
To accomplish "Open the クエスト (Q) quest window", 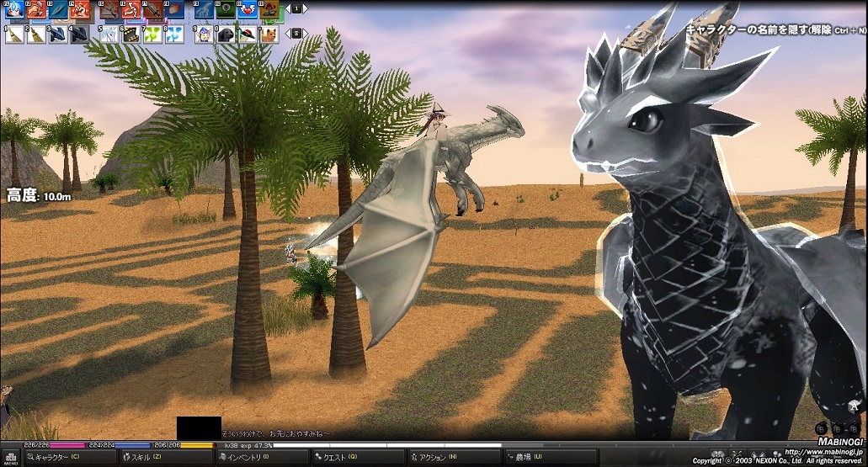I will [x=358, y=458].
